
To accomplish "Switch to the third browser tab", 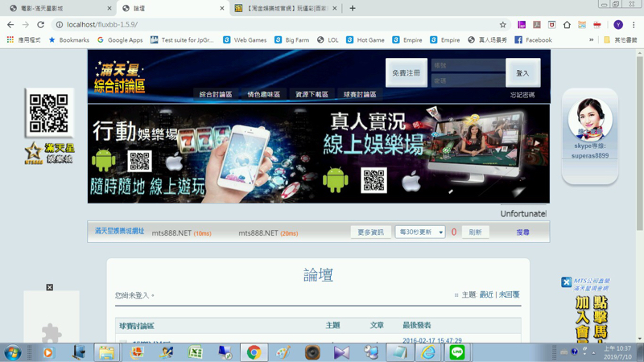I will [286, 8].
